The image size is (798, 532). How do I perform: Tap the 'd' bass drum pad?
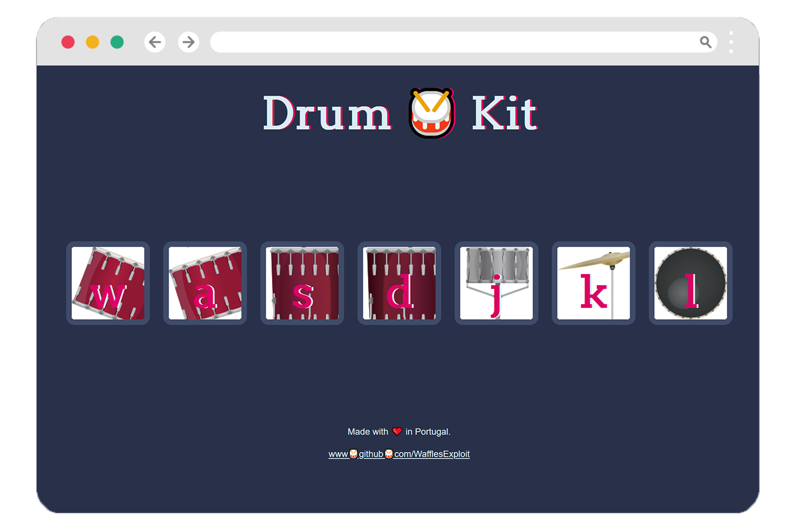[x=400, y=283]
